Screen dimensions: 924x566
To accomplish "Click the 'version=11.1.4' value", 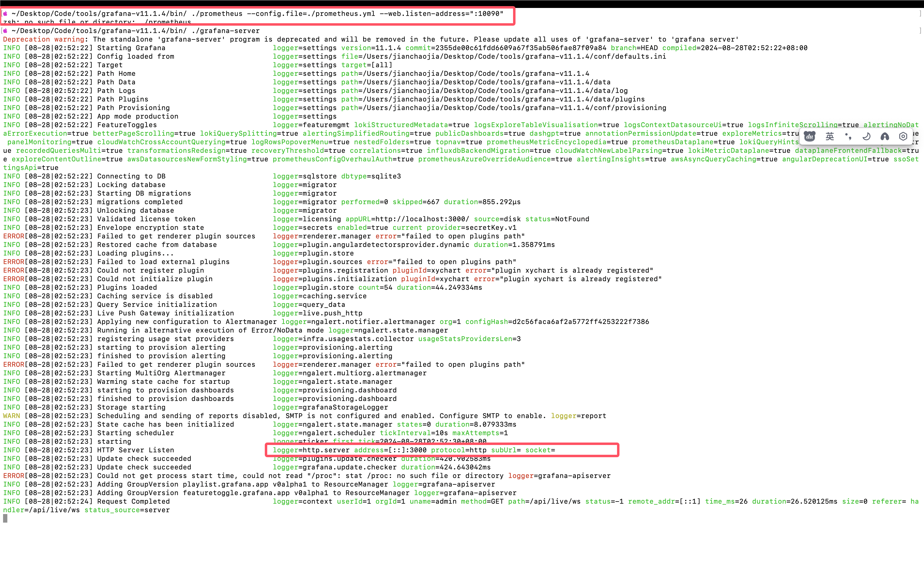I will pos(371,48).
